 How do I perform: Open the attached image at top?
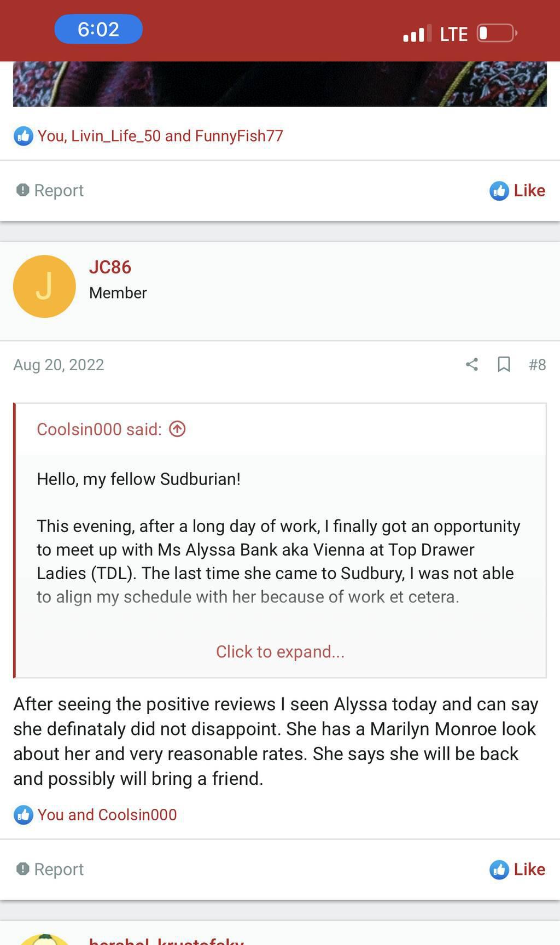280,84
